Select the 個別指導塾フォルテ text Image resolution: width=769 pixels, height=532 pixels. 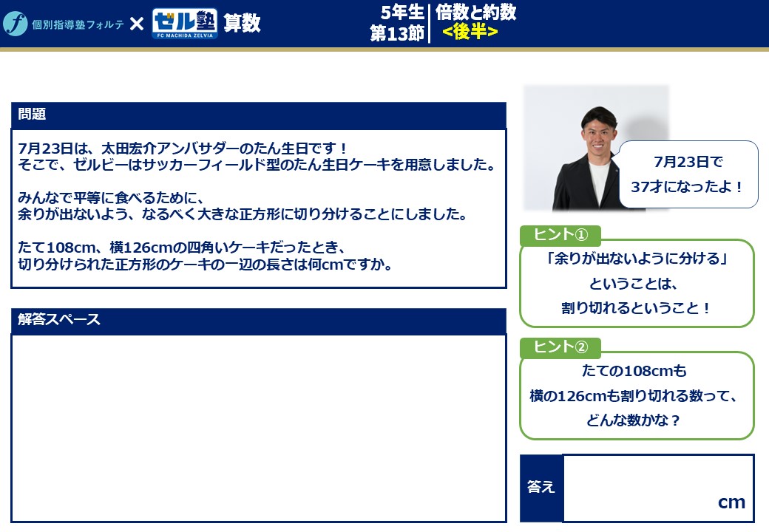click(x=78, y=24)
